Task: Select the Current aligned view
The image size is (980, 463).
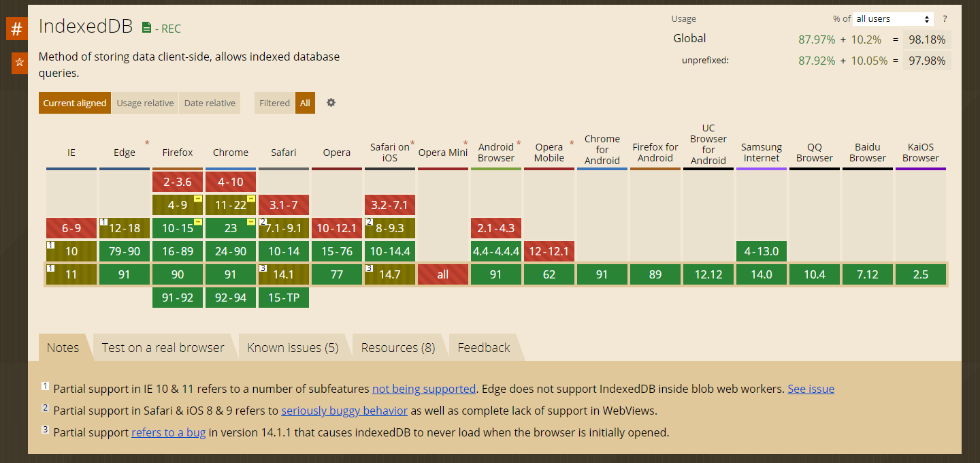Action: (x=75, y=103)
